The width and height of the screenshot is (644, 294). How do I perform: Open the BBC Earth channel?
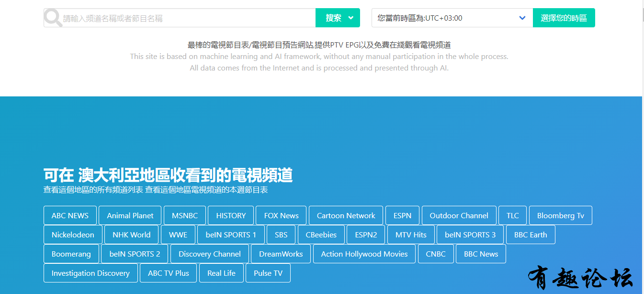pyautogui.click(x=531, y=235)
